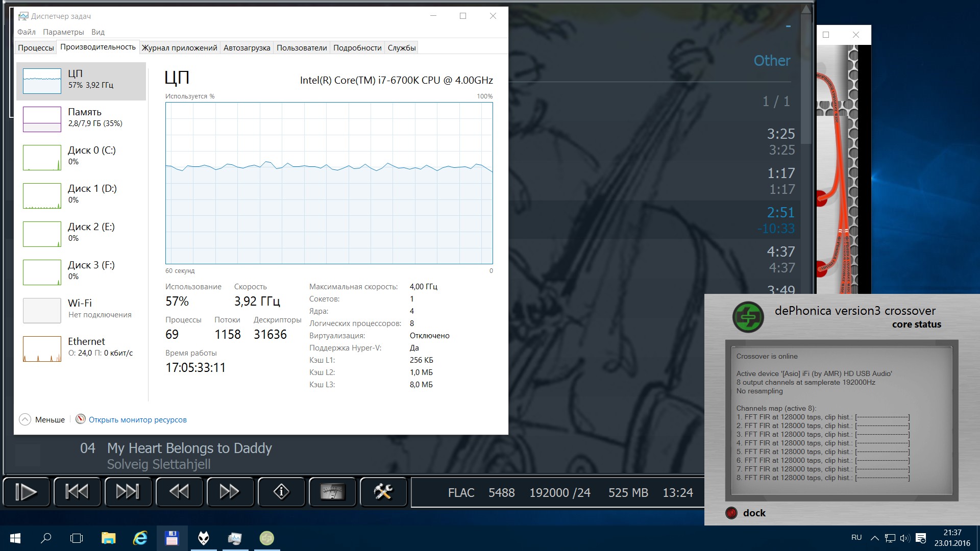Toggle the red dock button
The width and height of the screenshot is (980, 551).
click(x=731, y=513)
